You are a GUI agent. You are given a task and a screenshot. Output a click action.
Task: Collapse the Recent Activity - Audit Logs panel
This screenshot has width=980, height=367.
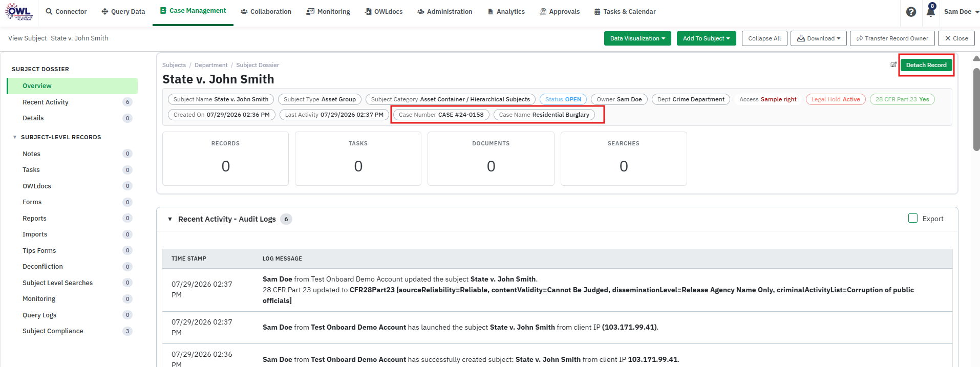170,219
